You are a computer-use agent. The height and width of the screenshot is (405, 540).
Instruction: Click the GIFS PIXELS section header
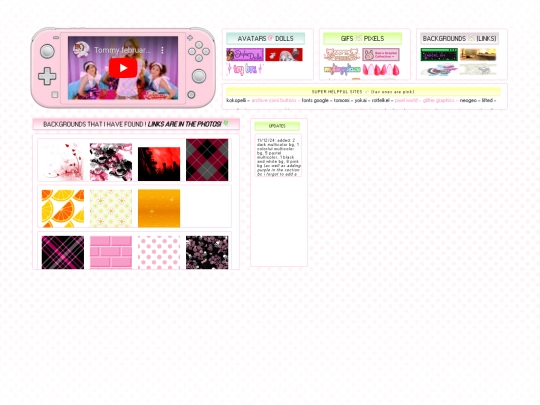click(362, 38)
